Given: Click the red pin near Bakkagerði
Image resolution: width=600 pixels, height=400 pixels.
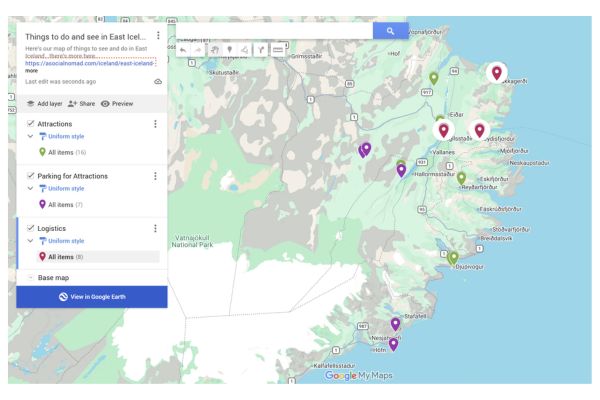Looking at the screenshot, I should click(x=496, y=72).
